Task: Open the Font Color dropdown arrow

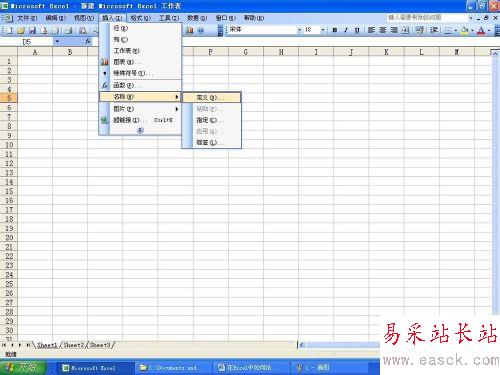Action: tap(489, 31)
